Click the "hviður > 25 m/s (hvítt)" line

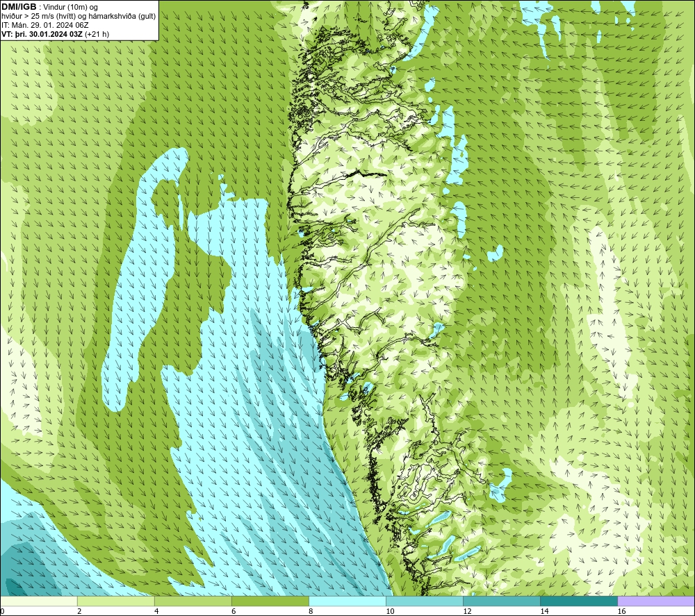pos(79,17)
